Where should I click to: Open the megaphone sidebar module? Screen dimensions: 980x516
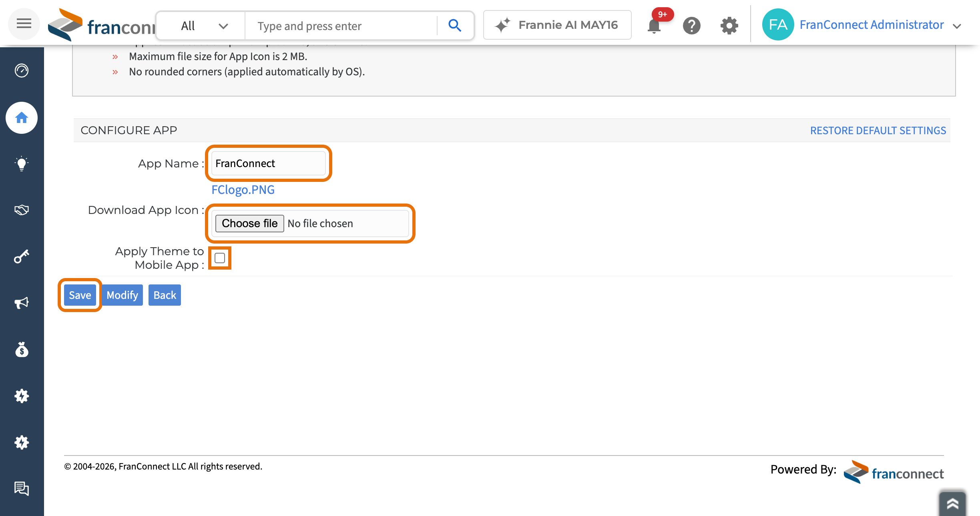tap(22, 303)
